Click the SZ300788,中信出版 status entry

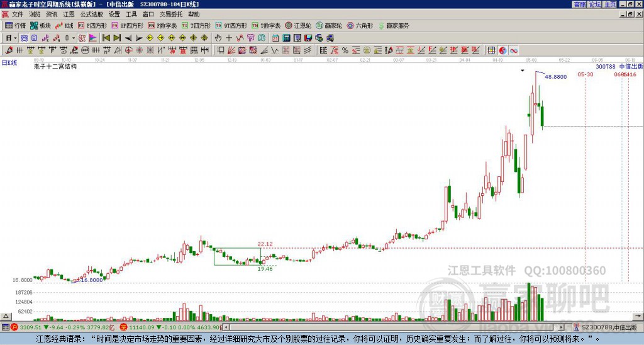pyautogui.click(x=608, y=327)
